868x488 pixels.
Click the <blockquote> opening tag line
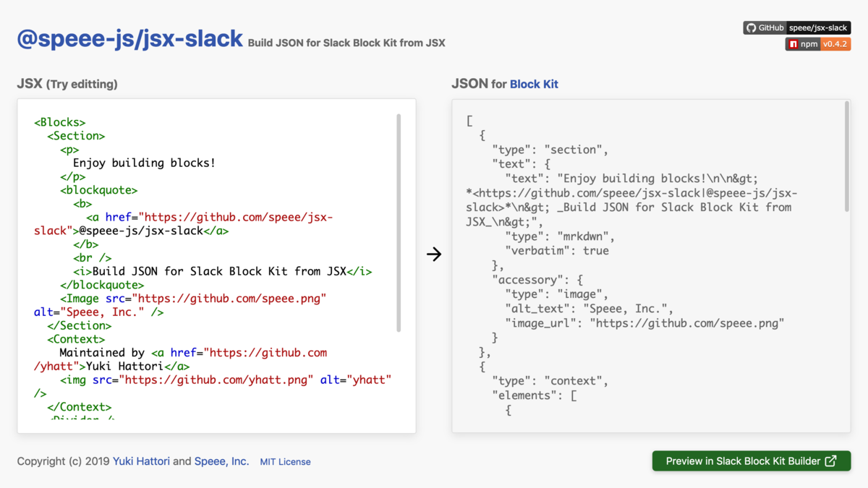[x=98, y=190]
